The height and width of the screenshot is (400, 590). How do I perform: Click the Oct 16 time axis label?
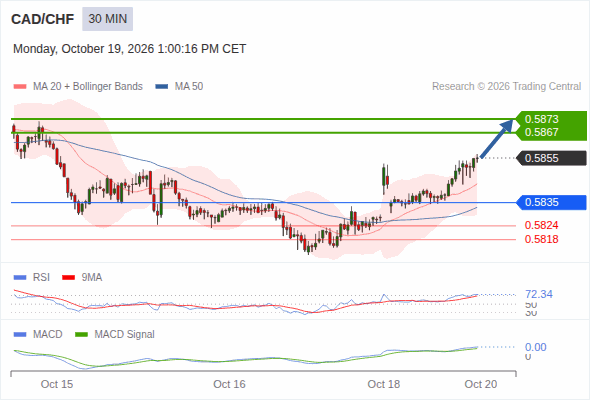click(229, 384)
